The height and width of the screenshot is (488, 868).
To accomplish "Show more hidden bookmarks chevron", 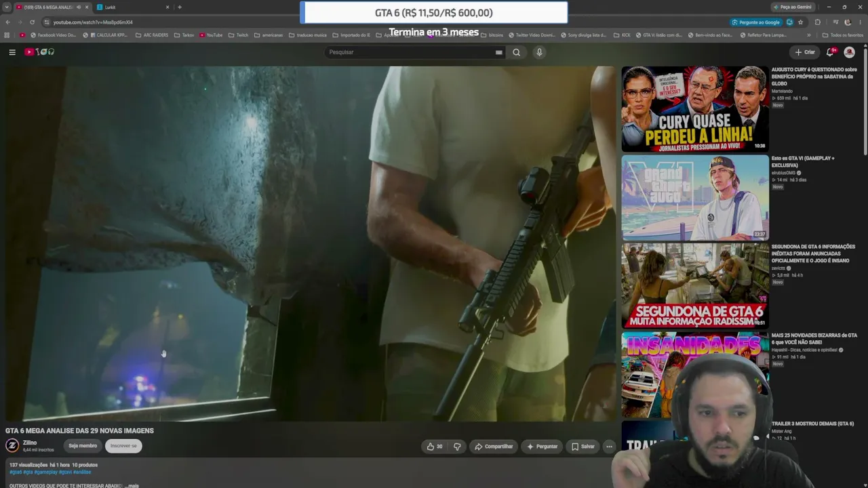I will pos(808,35).
